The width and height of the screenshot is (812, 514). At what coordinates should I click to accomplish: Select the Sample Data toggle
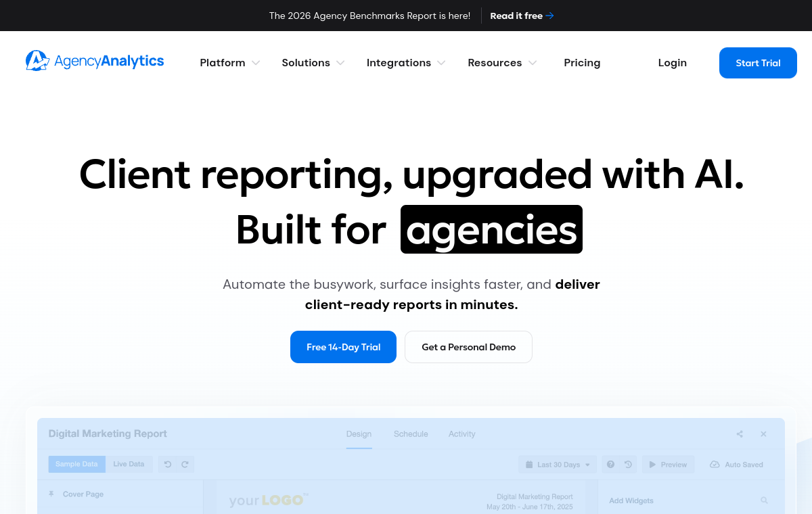pyautogui.click(x=76, y=464)
